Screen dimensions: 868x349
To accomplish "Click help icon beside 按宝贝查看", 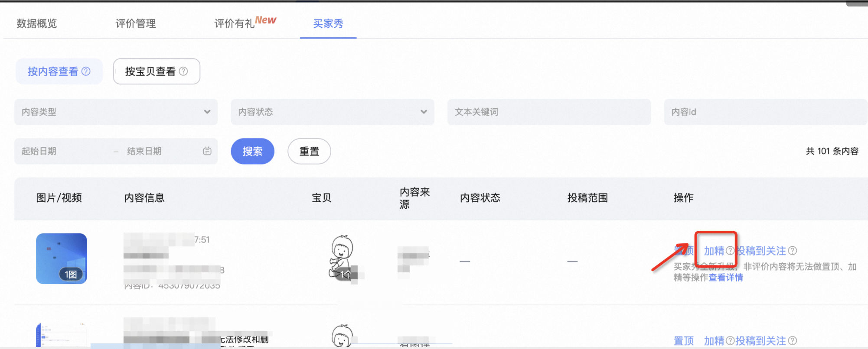I will point(183,71).
